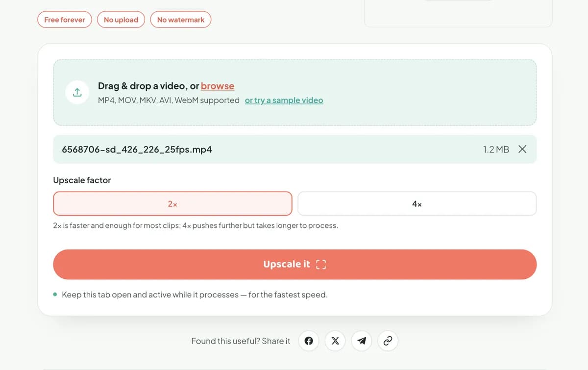Viewport: 588px width, 370px height.
Task: Choose the 4× upscale factor
Action: tap(417, 203)
